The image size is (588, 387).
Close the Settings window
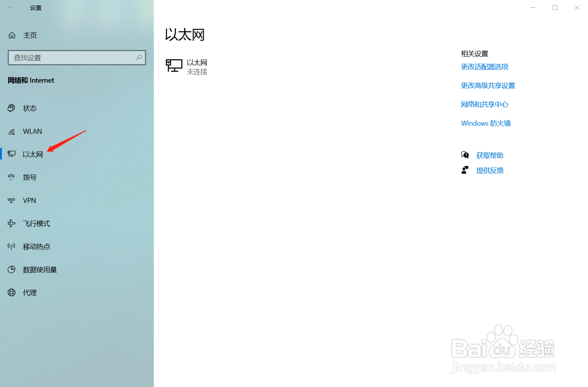577,8
